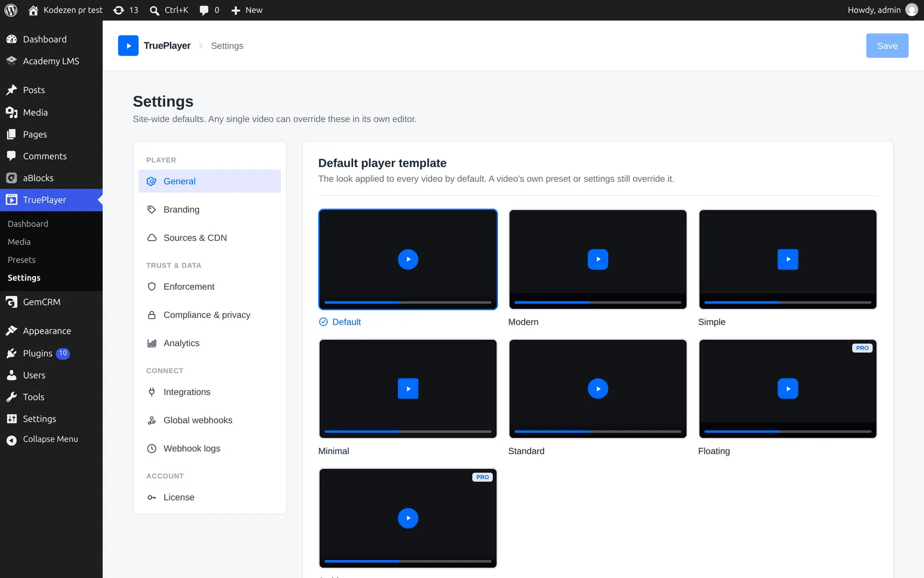Click the shield icon beside Enforcement
This screenshot has height=578, width=924.
[151, 287]
